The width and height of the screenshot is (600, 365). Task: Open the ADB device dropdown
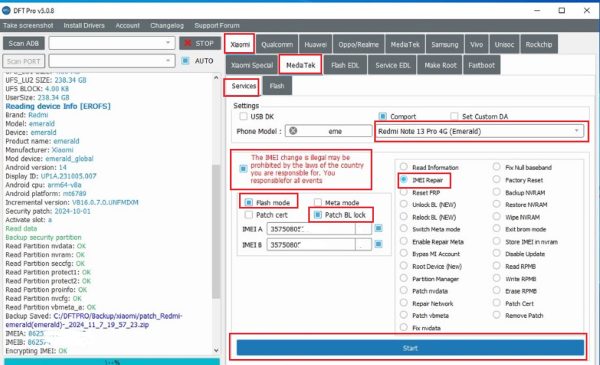pos(112,43)
